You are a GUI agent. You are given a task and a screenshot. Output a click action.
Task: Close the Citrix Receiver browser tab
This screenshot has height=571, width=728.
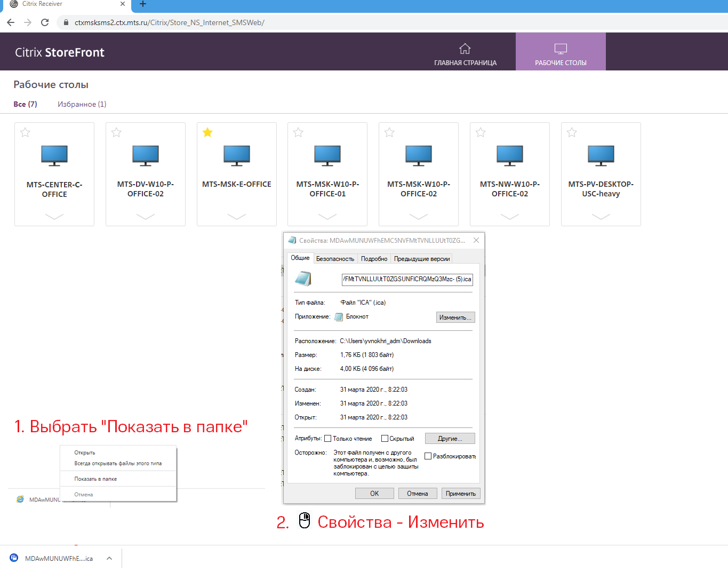[x=123, y=4]
